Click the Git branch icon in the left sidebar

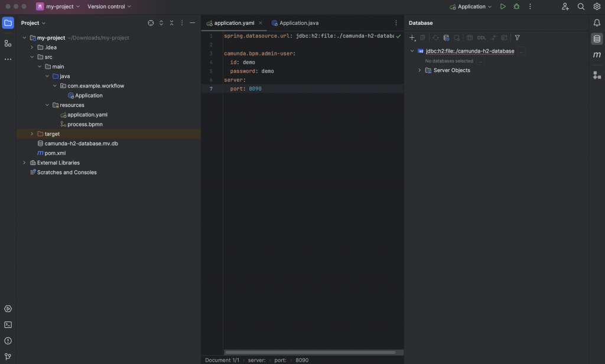pyautogui.click(x=8, y=356)
